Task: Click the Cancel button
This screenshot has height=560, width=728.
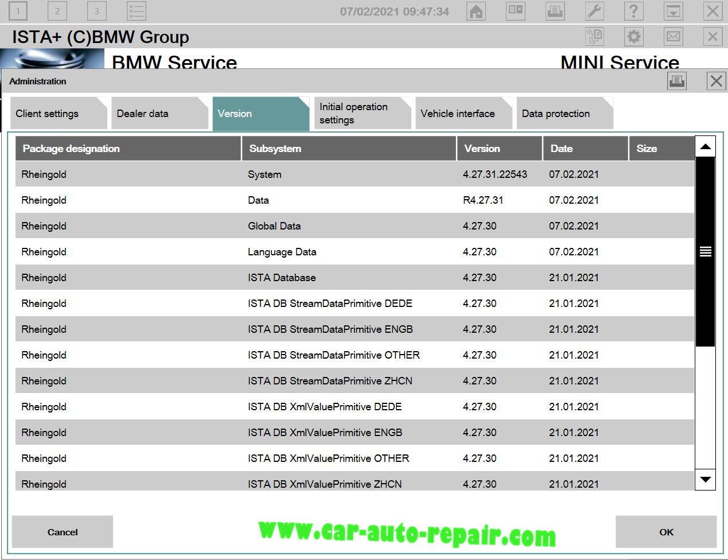Action: pos(63,532)
